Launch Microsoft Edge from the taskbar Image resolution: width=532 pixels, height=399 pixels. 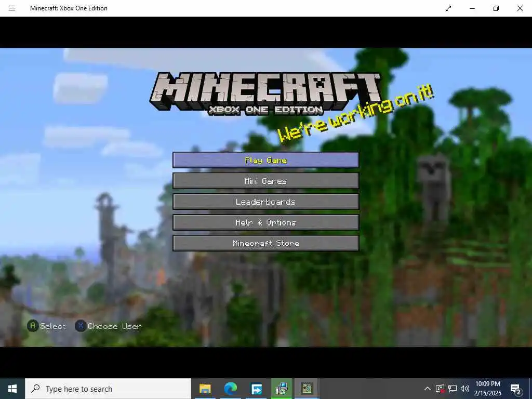230,389
